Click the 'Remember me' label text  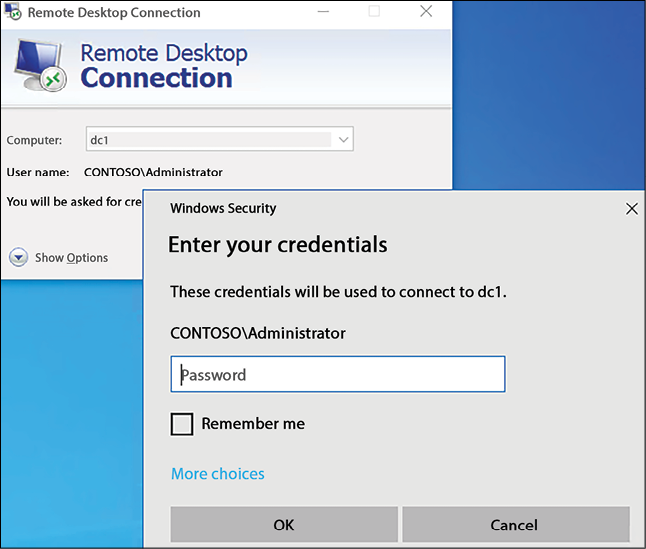(253, 424)
